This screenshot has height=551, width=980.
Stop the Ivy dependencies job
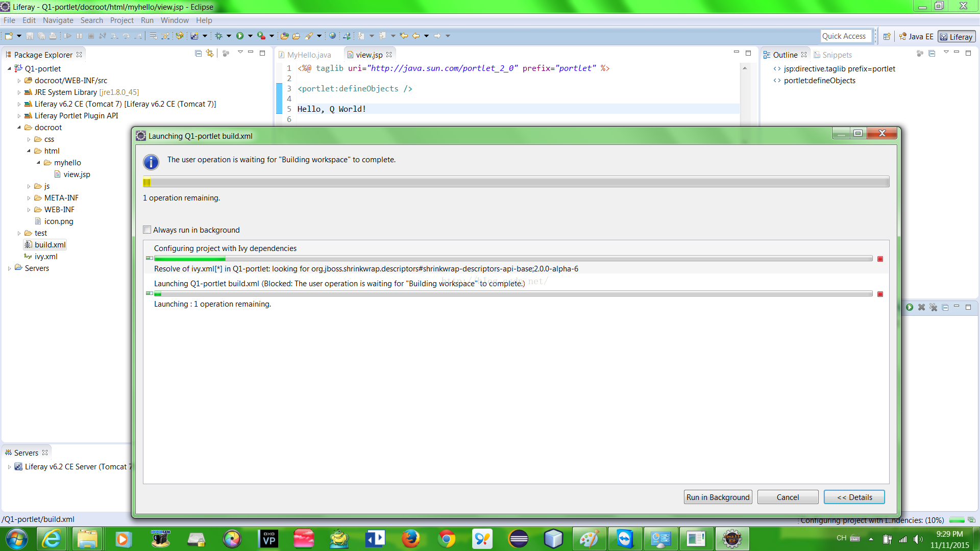click(880, 259)
